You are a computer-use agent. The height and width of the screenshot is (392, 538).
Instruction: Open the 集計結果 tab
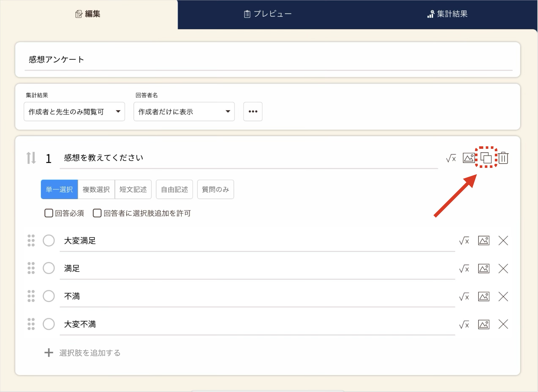447,14
